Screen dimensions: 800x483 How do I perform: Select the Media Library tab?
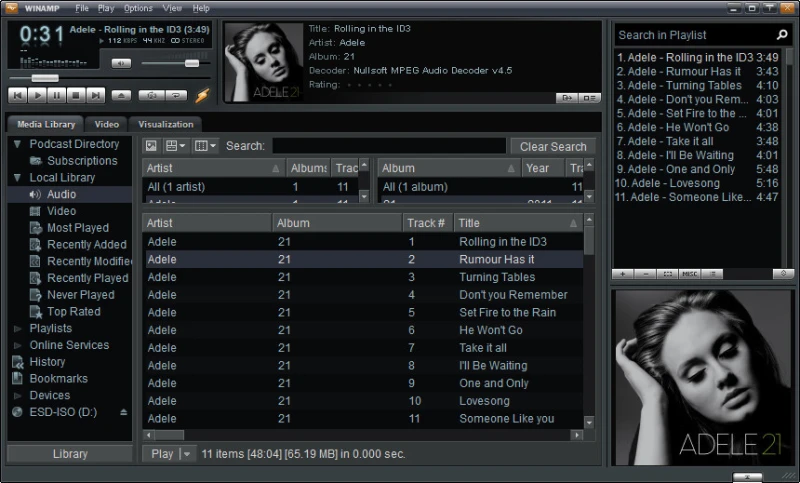(46, 124)
